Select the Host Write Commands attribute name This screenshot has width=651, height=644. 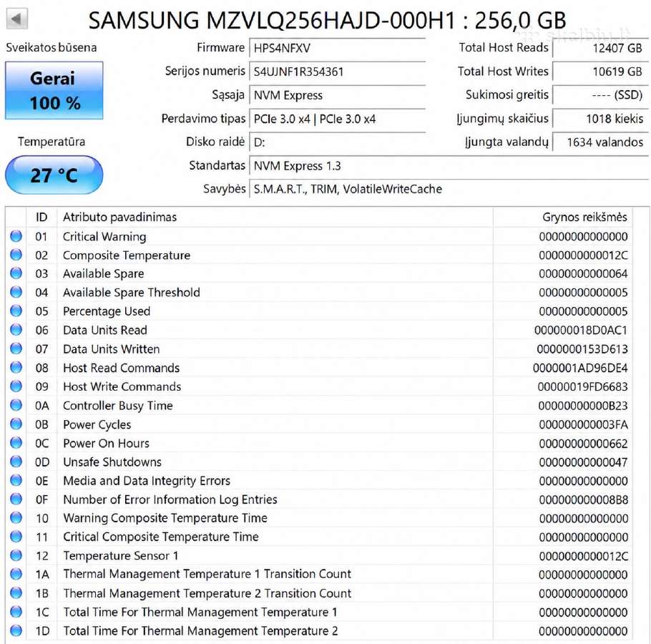pos(122,386)
